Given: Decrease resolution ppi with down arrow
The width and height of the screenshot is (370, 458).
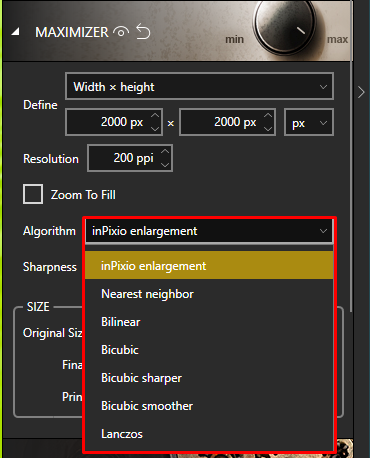Looking at the screenshot, I should click(165, 164).
